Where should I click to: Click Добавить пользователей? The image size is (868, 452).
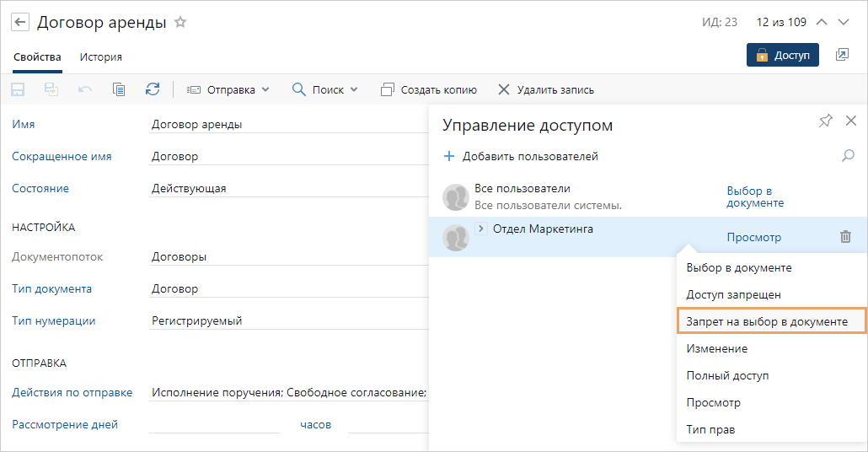click(522, 156)
